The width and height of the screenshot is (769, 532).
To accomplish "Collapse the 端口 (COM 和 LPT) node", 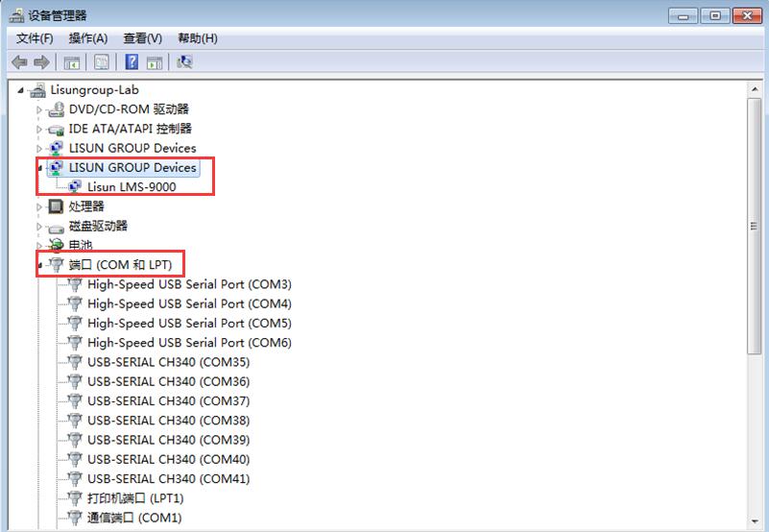I will coord(40,265).
